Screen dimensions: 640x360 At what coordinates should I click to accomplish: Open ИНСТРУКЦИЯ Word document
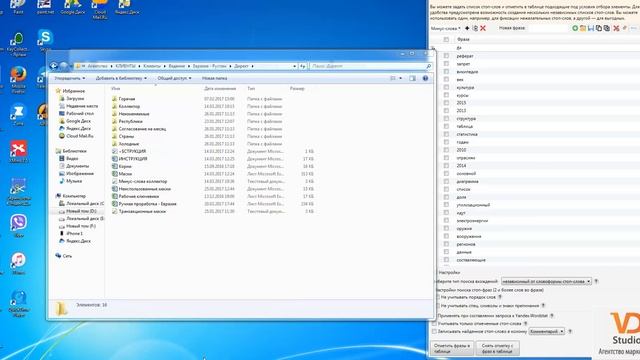click(x=133, y=159)
